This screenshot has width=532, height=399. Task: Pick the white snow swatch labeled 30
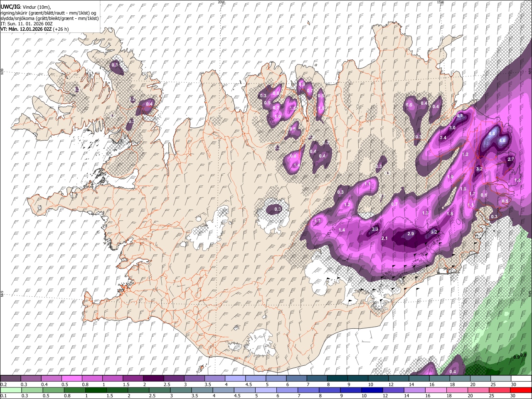click(521, 379)
